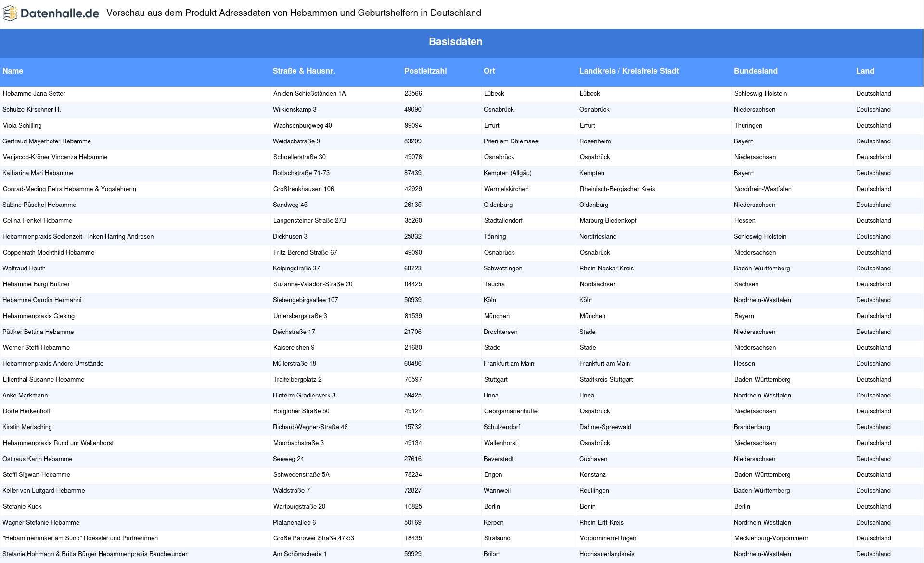924x563 pixels.
Task: Select the name Celina Henkel Hebamme
Action: tap(38, 221)
